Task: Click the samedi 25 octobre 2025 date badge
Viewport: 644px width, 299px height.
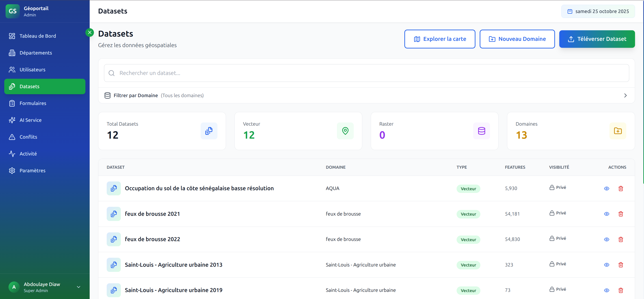Action: click(x=598, y=11)
